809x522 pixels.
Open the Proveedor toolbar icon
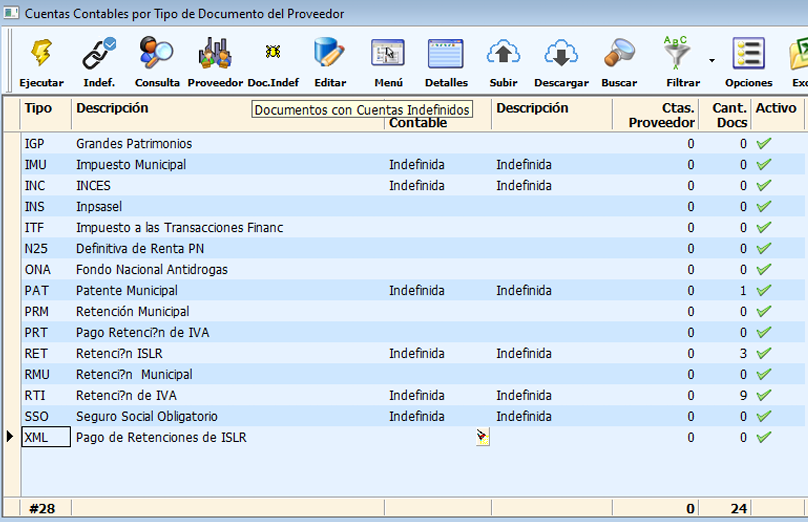(215, 54)
